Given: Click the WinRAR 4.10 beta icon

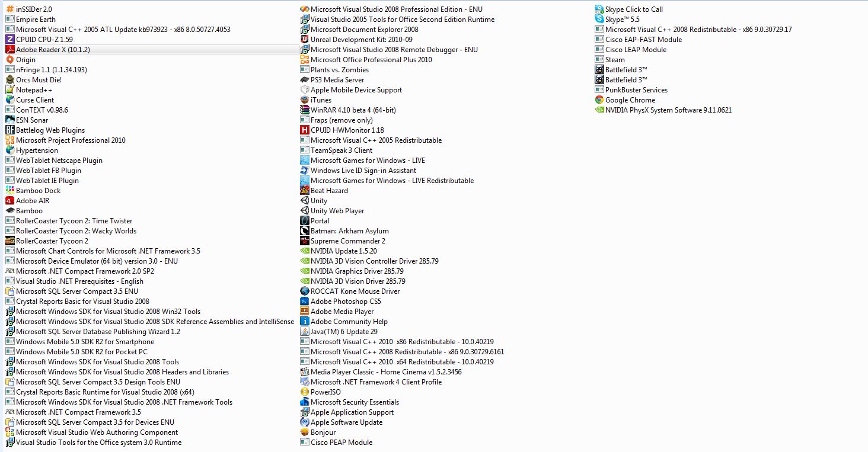Looking at the screenshot, I should tap(305, 110).
